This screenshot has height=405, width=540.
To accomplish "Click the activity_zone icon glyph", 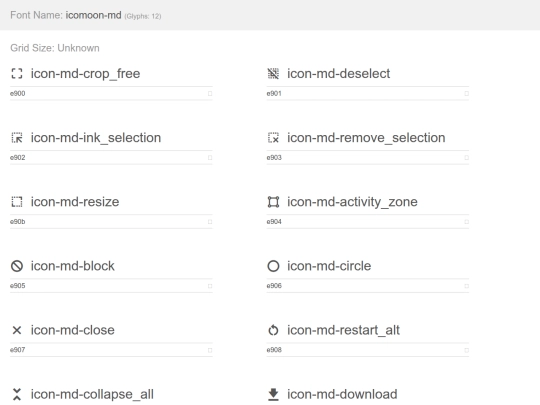I will (273, 201).
